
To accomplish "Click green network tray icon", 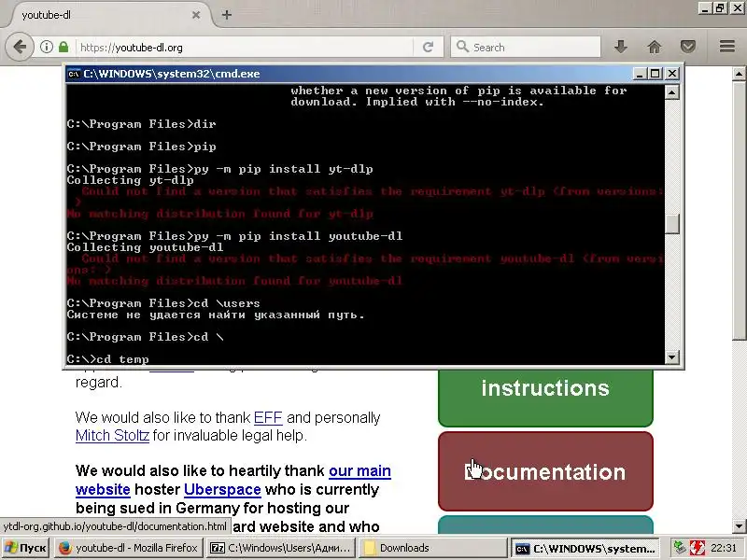I will click(x=680, y=548).
